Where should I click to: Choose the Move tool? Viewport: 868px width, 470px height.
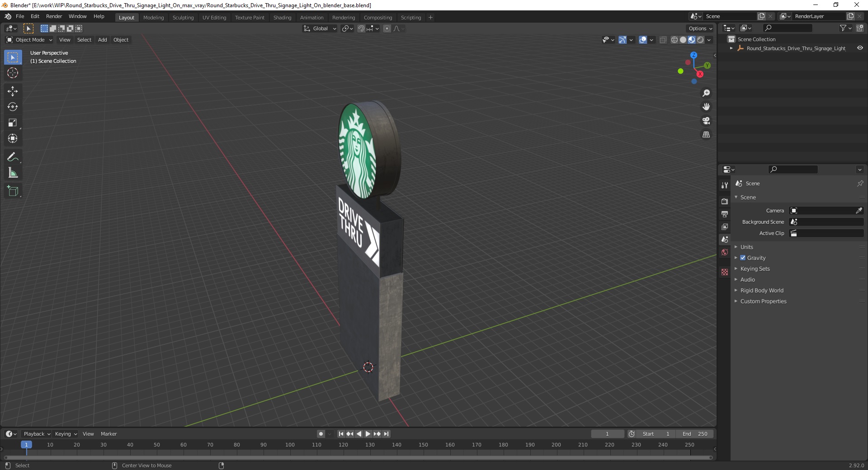[13, 91]
